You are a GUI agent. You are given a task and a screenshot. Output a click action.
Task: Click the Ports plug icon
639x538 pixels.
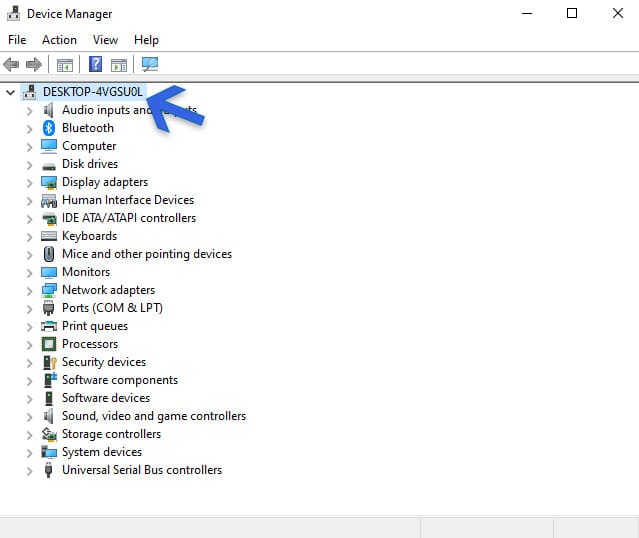tap(48, 308)
